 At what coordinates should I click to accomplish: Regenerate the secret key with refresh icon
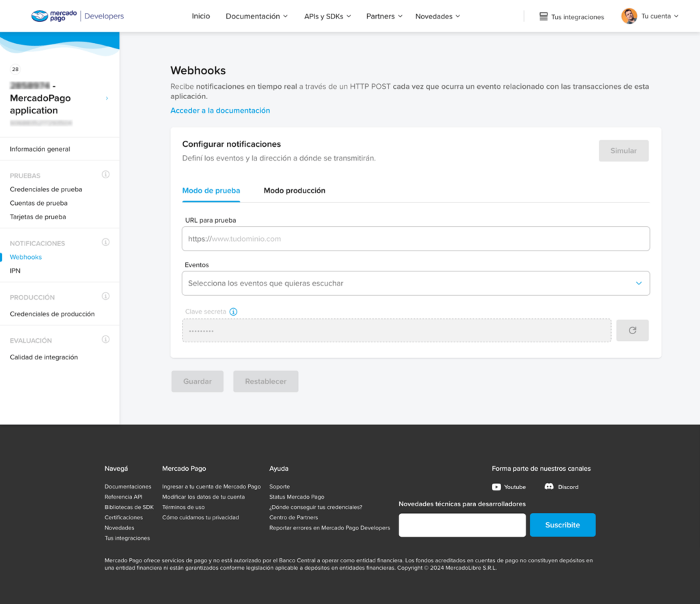click(x=632, y=331)
